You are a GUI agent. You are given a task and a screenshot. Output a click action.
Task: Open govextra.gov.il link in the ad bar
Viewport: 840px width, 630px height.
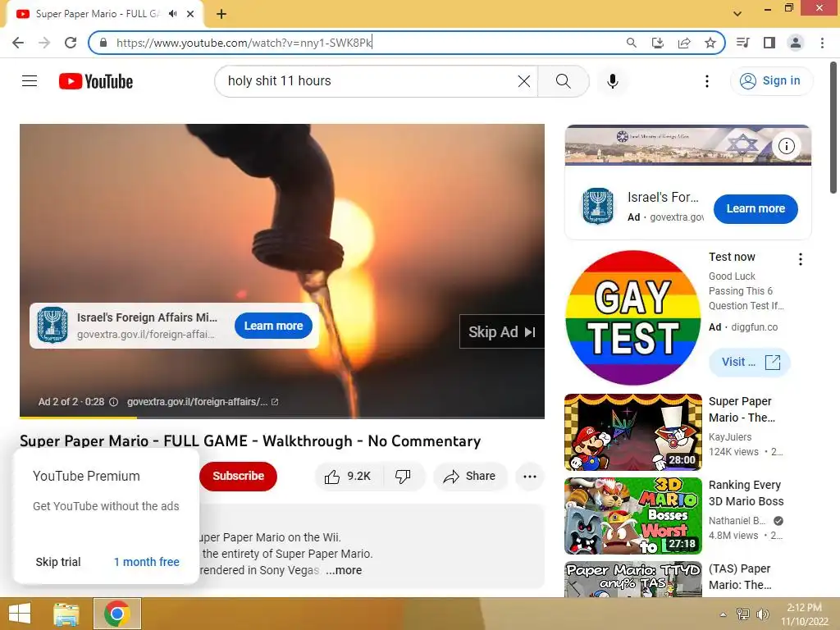coord(203,402)
